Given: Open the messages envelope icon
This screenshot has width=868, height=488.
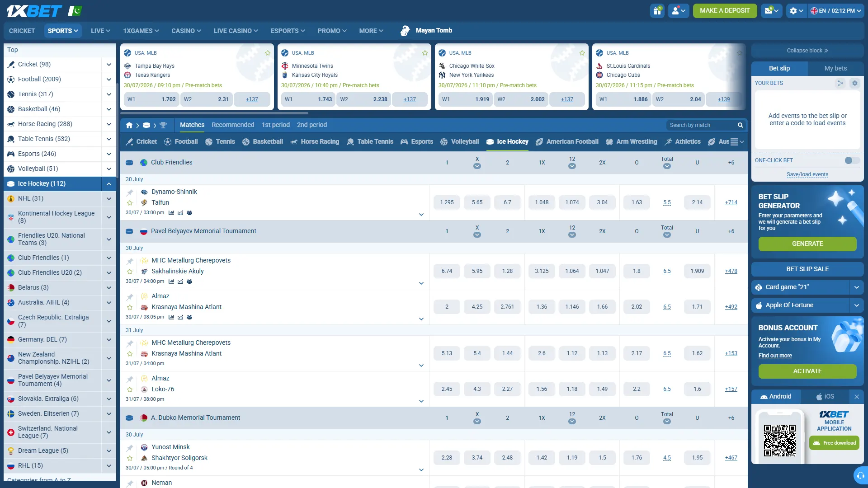Looking at the screenshot, I should [772, 10].
